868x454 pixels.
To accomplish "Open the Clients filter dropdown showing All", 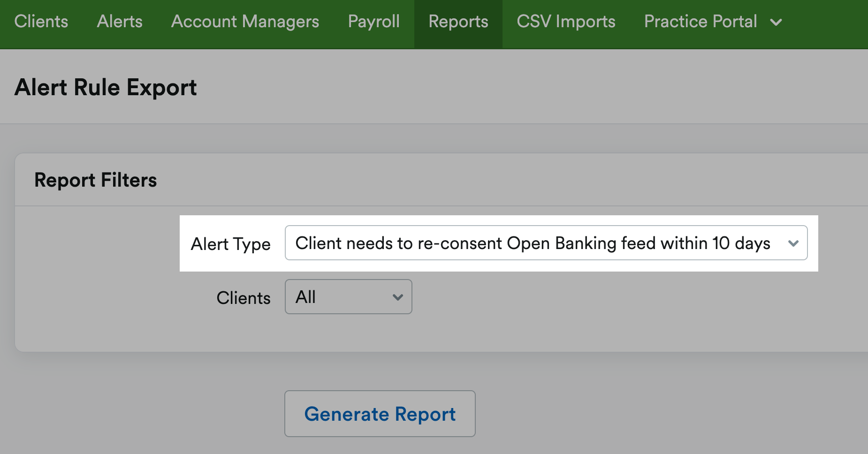I will point(349,297).
